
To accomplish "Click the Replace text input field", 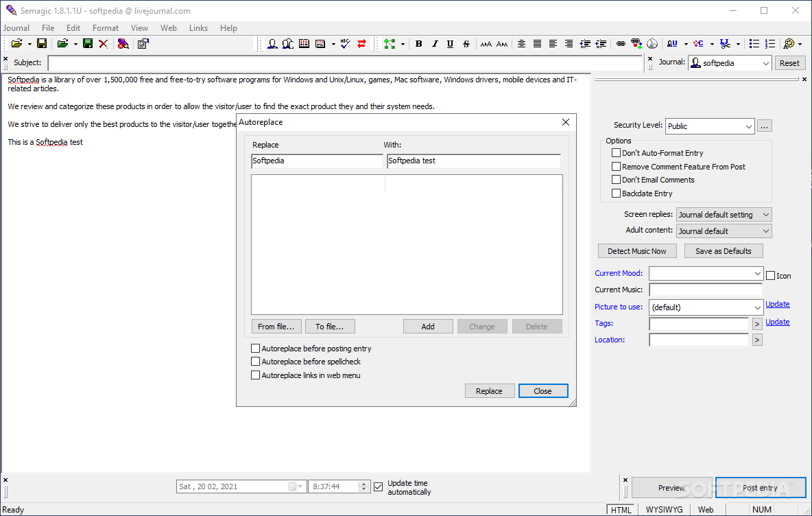I will click(x=317, y=161).
